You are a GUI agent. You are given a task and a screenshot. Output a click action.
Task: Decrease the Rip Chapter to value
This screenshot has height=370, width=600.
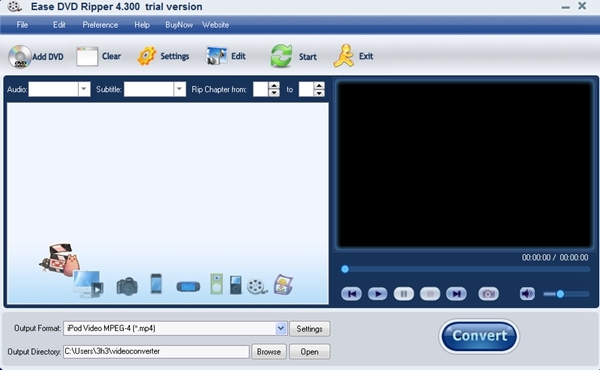click(319, 93)
